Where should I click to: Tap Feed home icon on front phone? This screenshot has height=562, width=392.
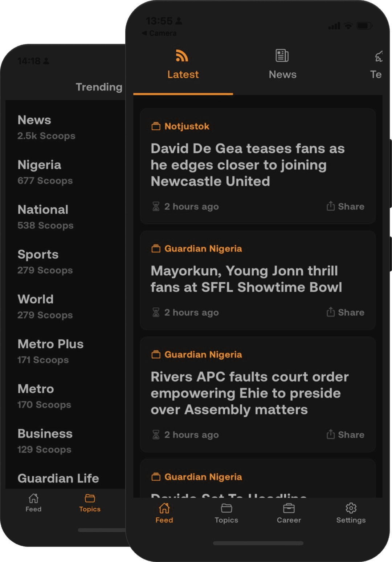tap(164, 508)
